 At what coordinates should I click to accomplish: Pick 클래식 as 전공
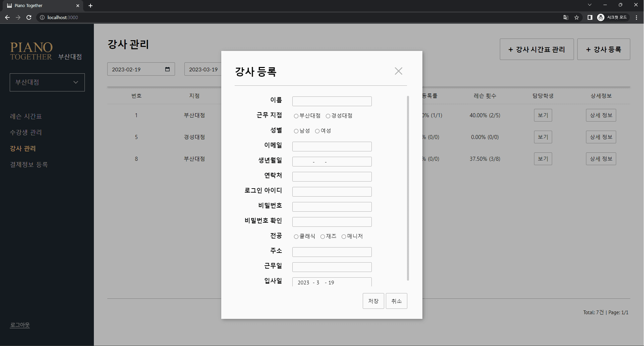tap(296, 236)
